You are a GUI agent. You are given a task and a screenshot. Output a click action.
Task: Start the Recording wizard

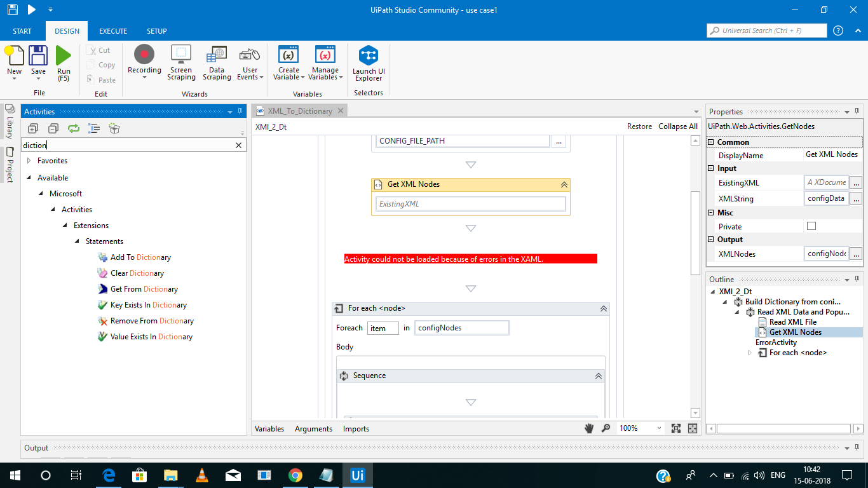click(144, 60)
